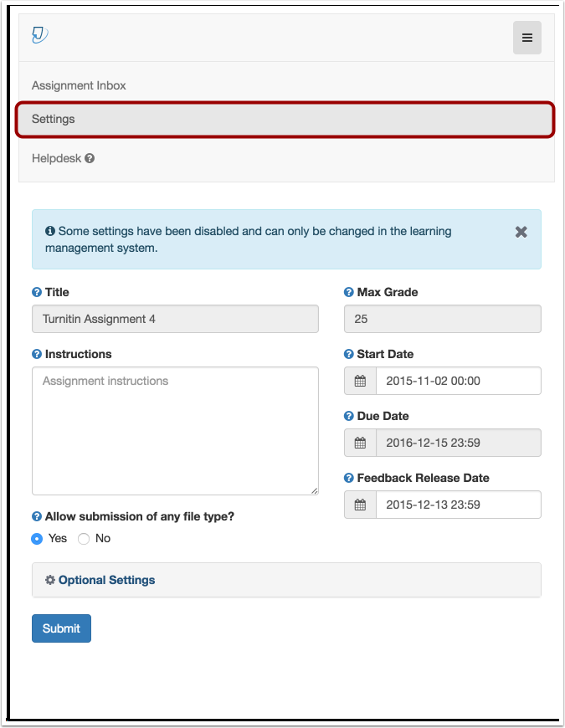
Task: Select Yes for any file type submission
Action: coord(37,539)
